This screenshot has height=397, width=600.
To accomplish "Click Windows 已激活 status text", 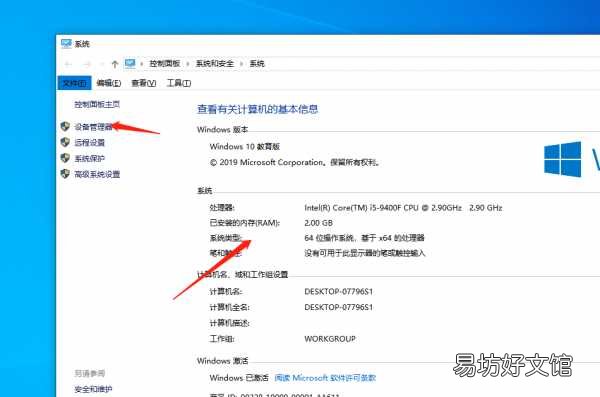I will pos(239,378).
